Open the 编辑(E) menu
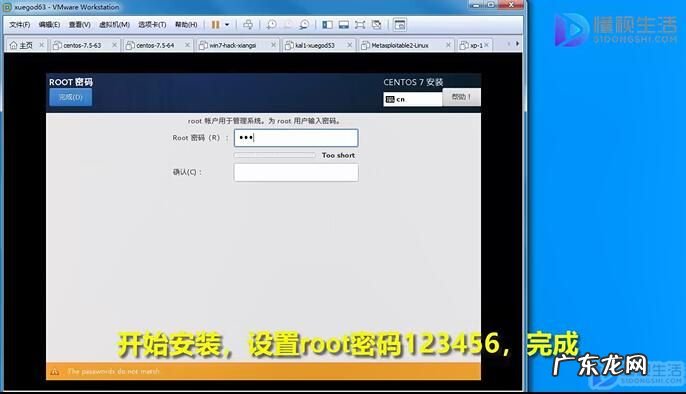Screen dimensions: 686x394 pyautogui.click(x=49, y=25)
